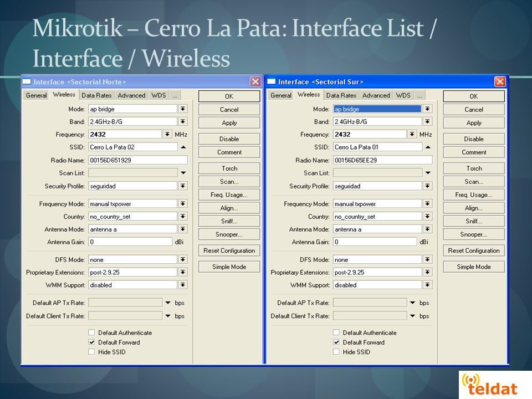Click Radio Name field 00156D65EE29

[x=383, y=160]
